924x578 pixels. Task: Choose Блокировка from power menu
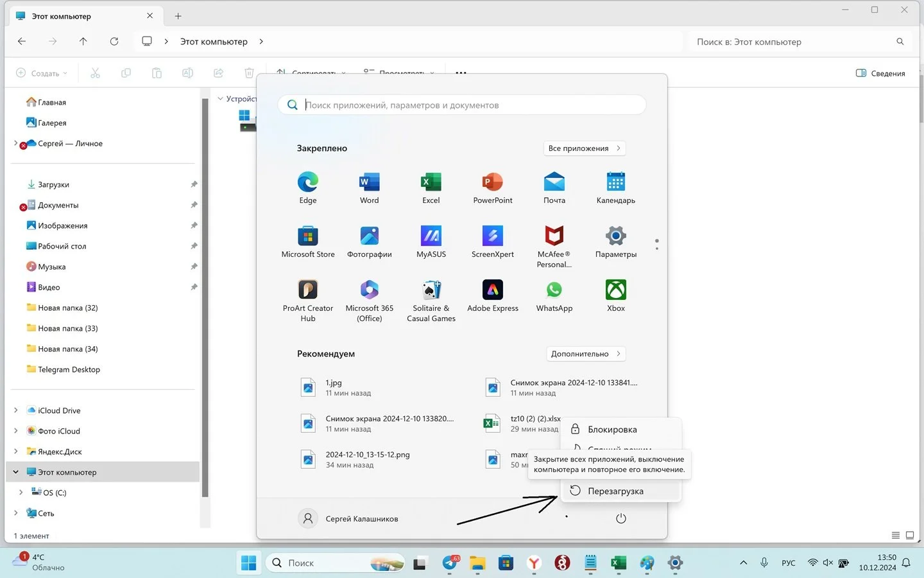(620, 429)
